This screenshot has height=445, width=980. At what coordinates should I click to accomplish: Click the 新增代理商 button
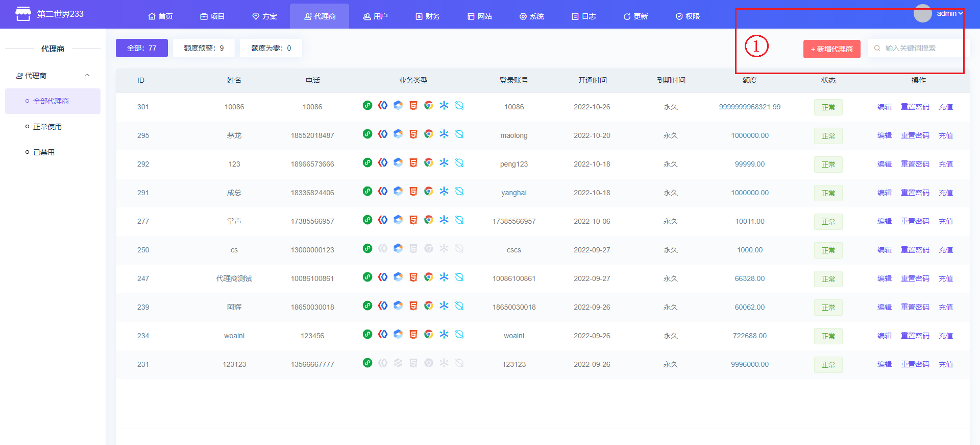(832, 49)
